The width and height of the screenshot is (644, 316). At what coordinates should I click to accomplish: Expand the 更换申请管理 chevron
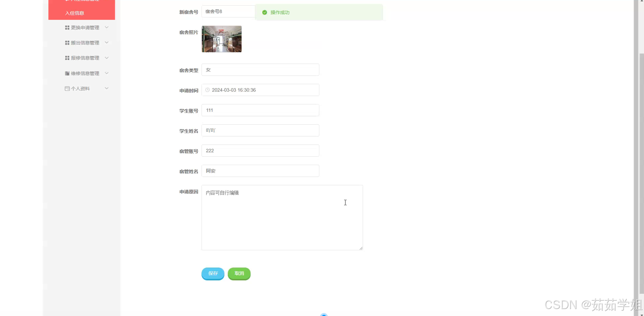pyautogui.click(x=107, y=27)
